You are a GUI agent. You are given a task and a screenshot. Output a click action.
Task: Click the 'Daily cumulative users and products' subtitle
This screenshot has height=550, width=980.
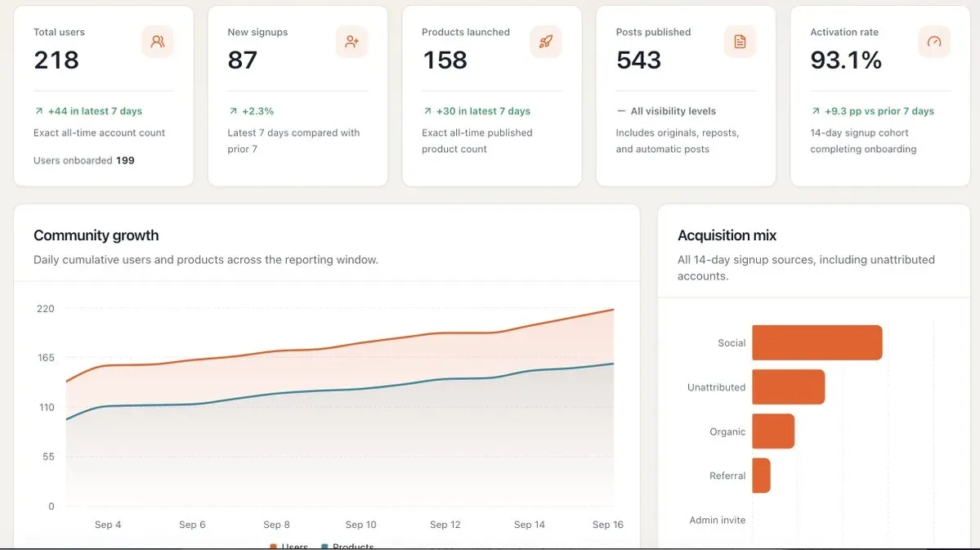pyautogui.click(x=206, y=259)
